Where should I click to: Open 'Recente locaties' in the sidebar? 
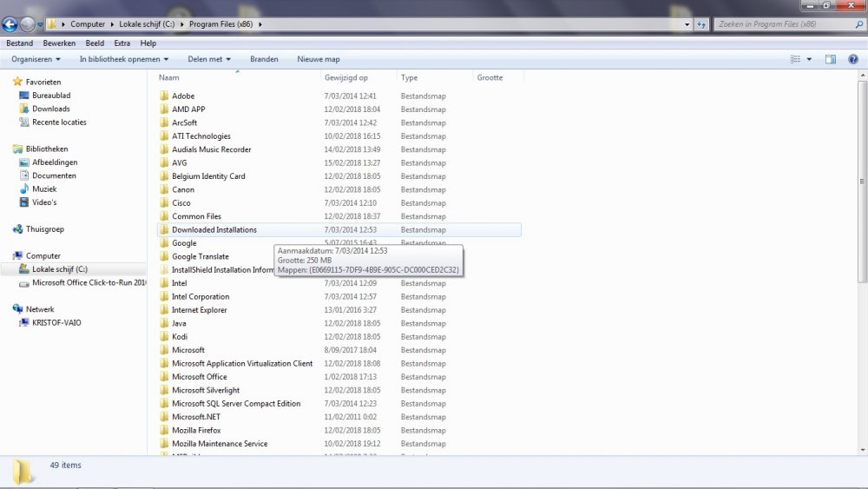59,122
